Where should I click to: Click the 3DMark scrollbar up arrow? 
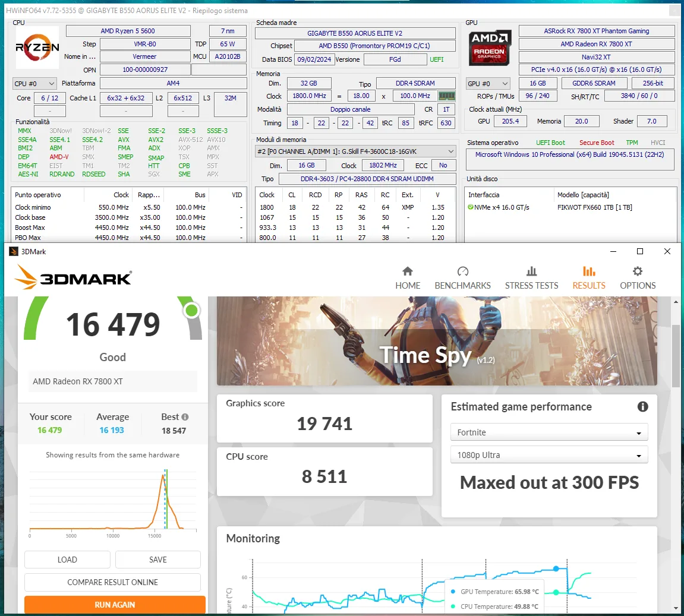[x=676, y=302]
